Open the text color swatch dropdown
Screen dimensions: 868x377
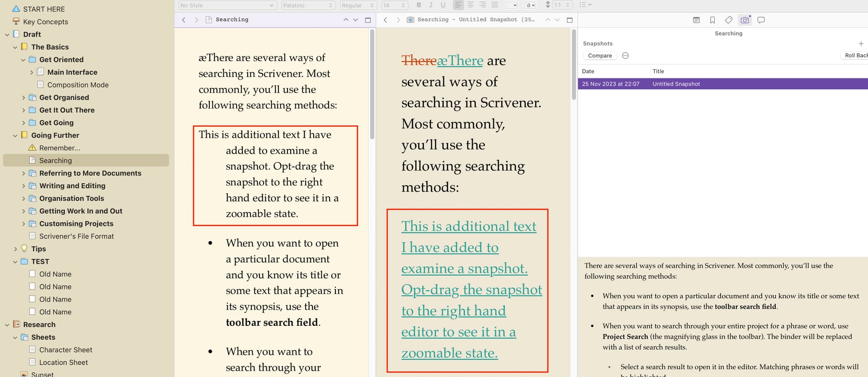pos(512,5)
